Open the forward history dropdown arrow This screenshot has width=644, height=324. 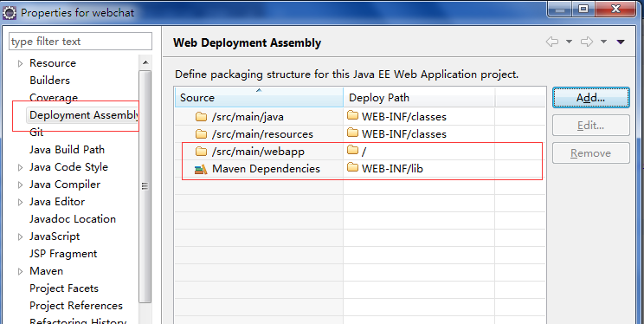(604, 42)
